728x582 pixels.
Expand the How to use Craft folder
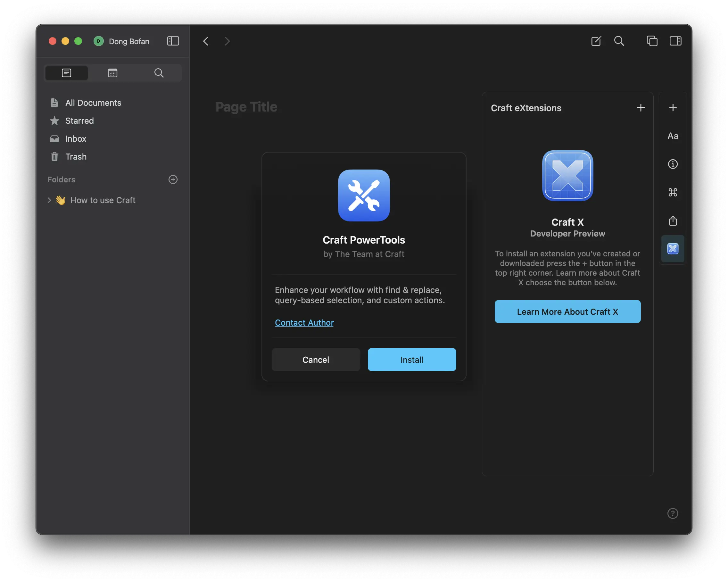click(49, 200)
